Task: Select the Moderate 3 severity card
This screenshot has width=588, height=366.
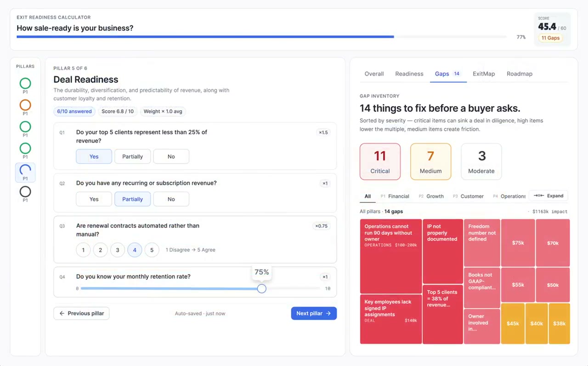Action: pyautogui.click(x=481, y=161)
